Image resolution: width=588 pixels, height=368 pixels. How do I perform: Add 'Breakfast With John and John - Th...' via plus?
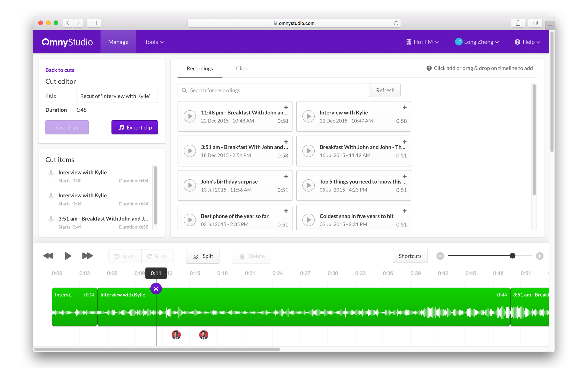[405, 142]
